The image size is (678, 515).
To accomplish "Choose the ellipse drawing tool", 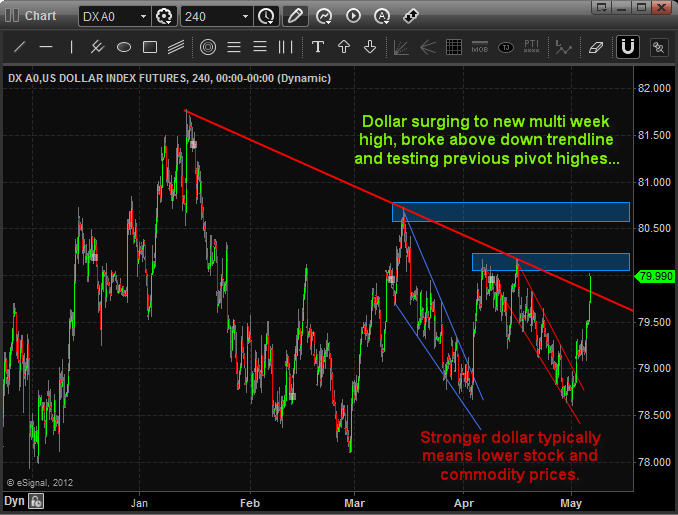I will (x=124, y=47).
